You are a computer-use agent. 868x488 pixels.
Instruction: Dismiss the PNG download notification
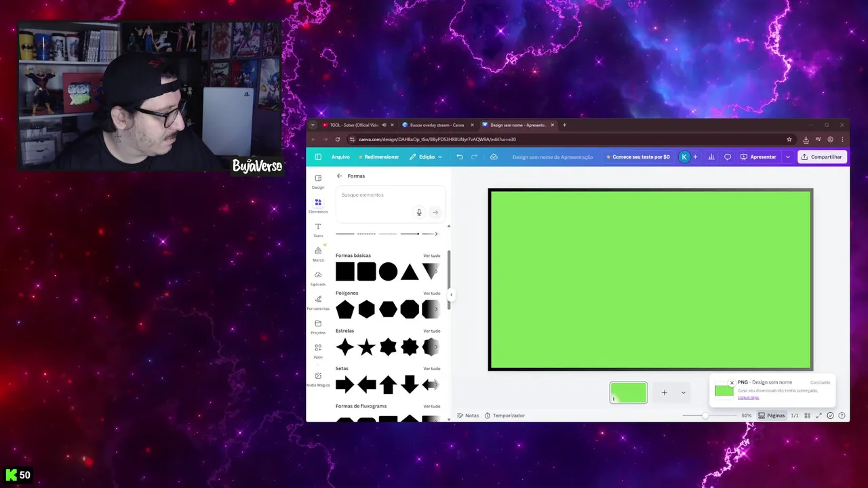click(x=732, y=383)
